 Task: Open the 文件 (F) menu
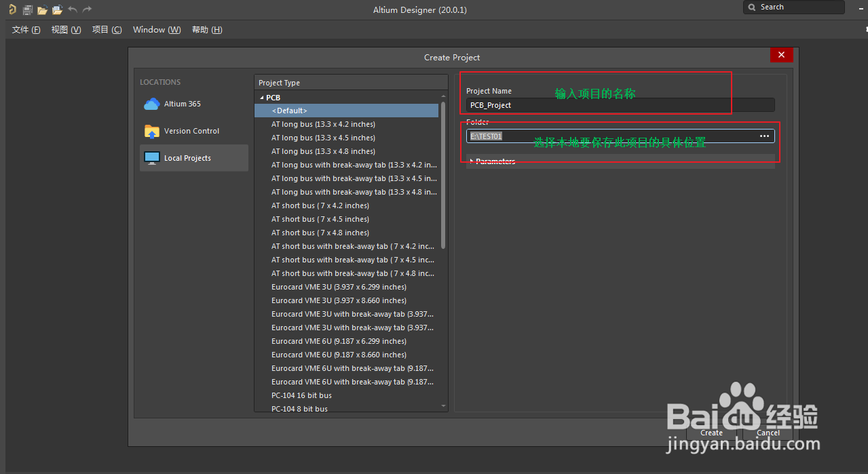pos(26,30)
